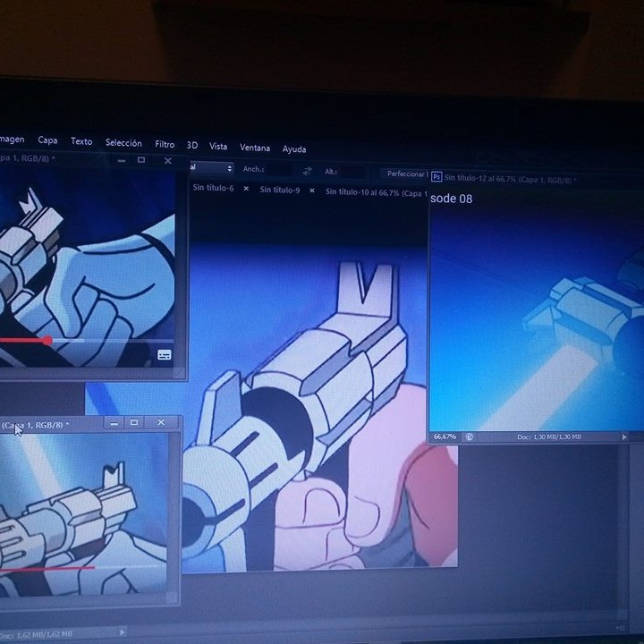Close the top-left floating document window
This screenshot has width=644, height=644.
point(167,161)
